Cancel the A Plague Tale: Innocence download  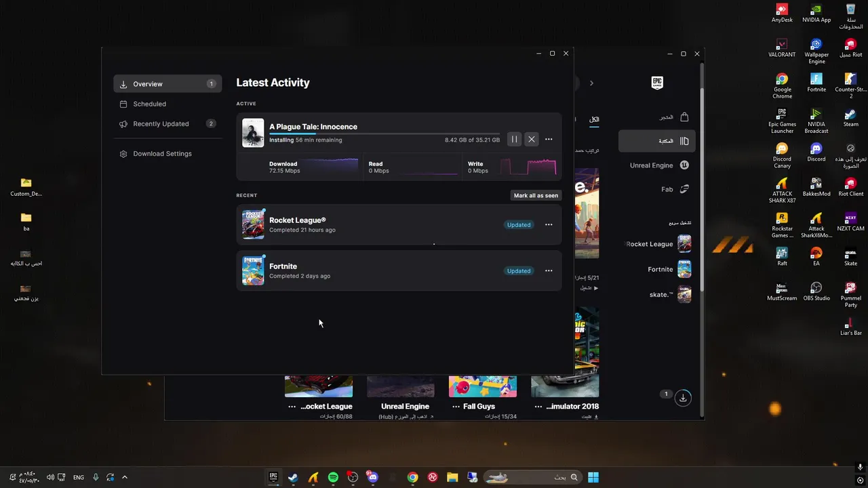click(x=532, y=139)
